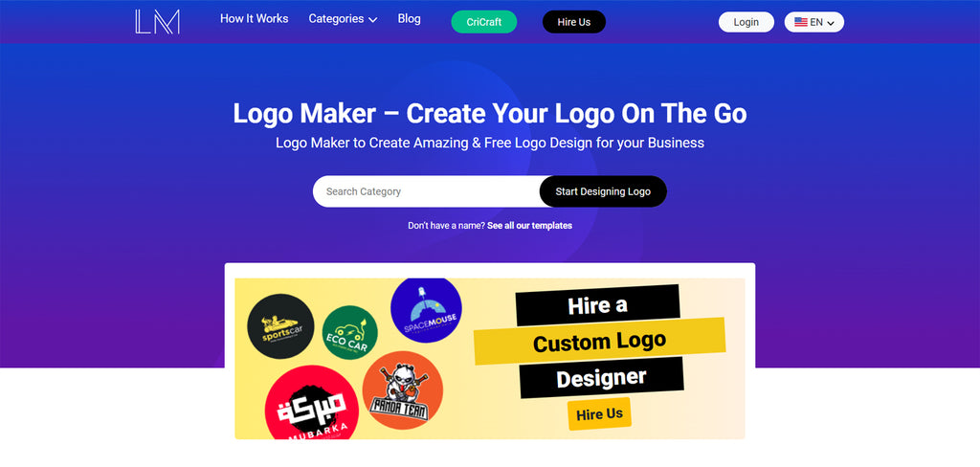Click the green CriCraft button
The width and height of the screenshot is (980, 467).
tap(483, 22)
